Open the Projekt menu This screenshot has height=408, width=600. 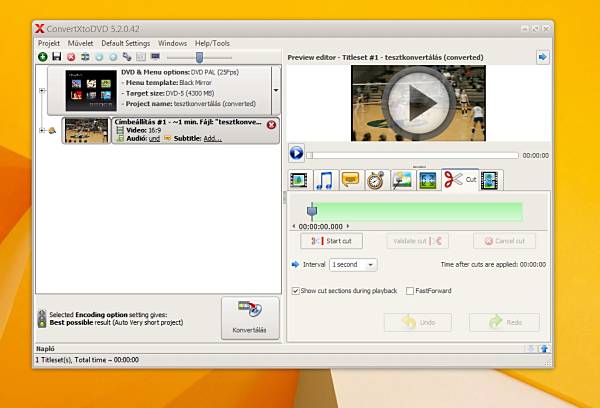[49, 43]
